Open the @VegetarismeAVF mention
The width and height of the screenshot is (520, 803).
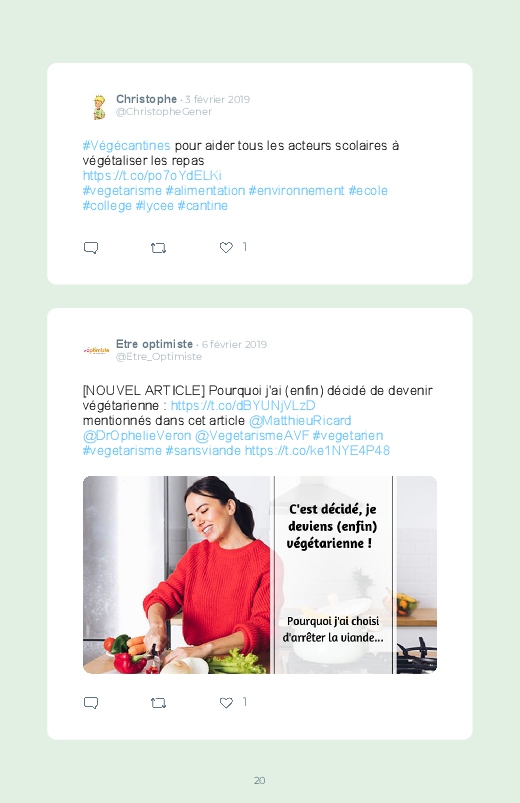pyautogui.click(x=252, y=435)
